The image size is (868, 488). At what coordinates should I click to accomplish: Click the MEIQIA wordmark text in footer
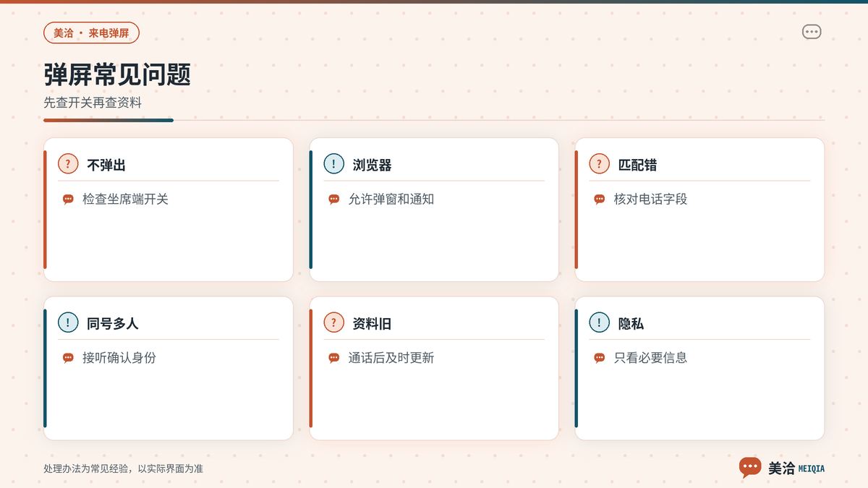[x=811, y=468]
